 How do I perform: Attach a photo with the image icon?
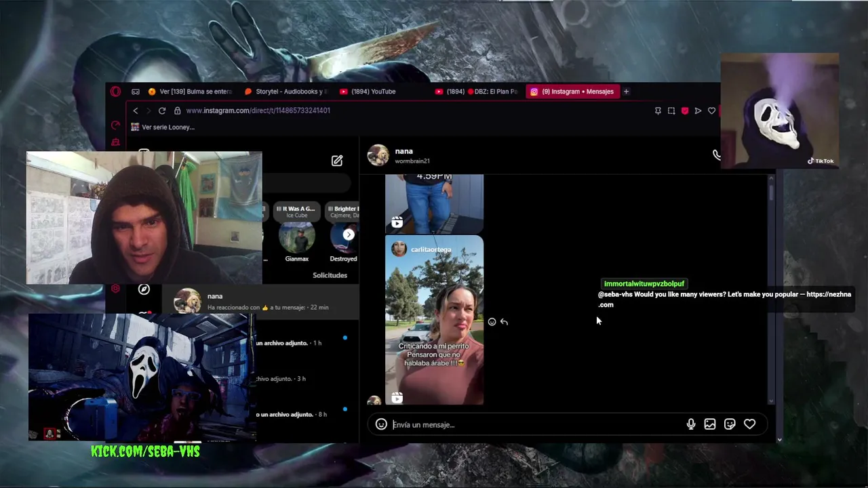pos(710,424)
